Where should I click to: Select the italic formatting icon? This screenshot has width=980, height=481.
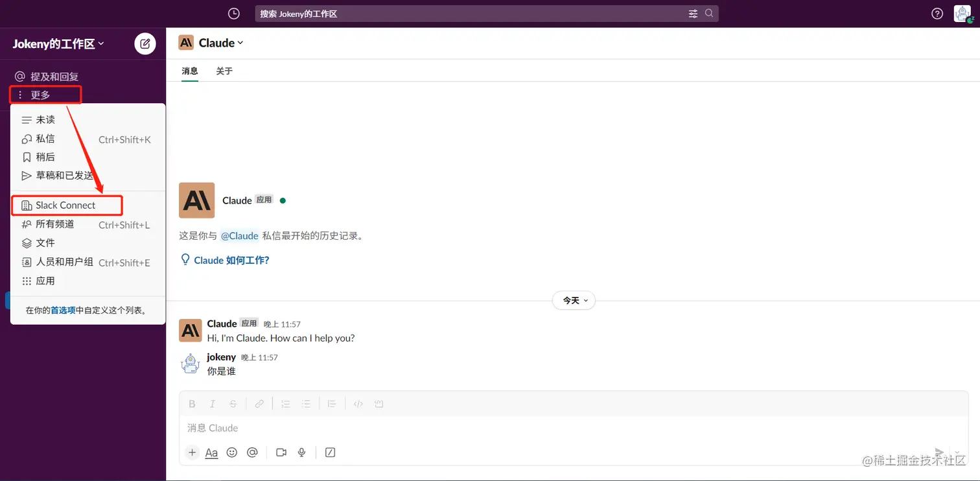click(212, 403)
